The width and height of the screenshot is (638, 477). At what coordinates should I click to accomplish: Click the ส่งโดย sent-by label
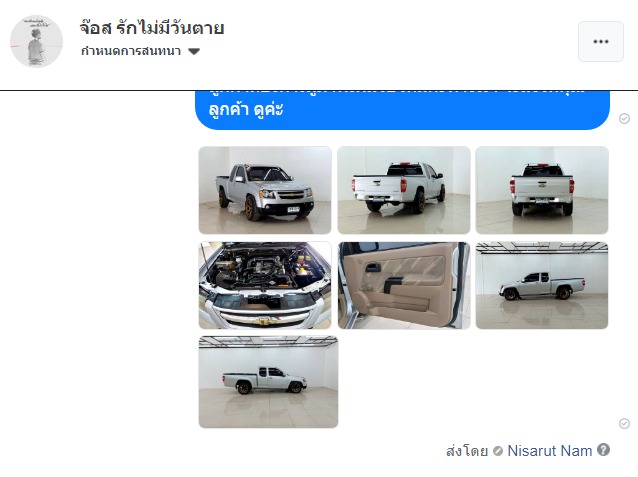click(x=467, y=451)
